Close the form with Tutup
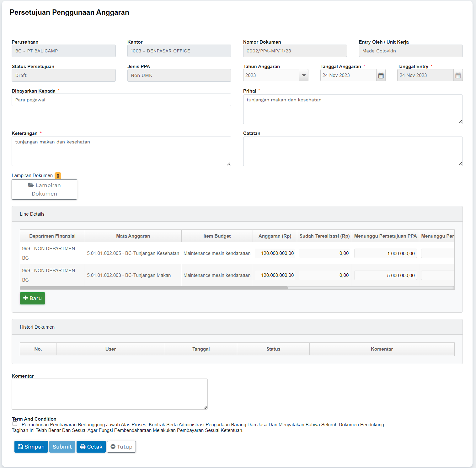This screenshot has width=476, height=468. point(121,447)
